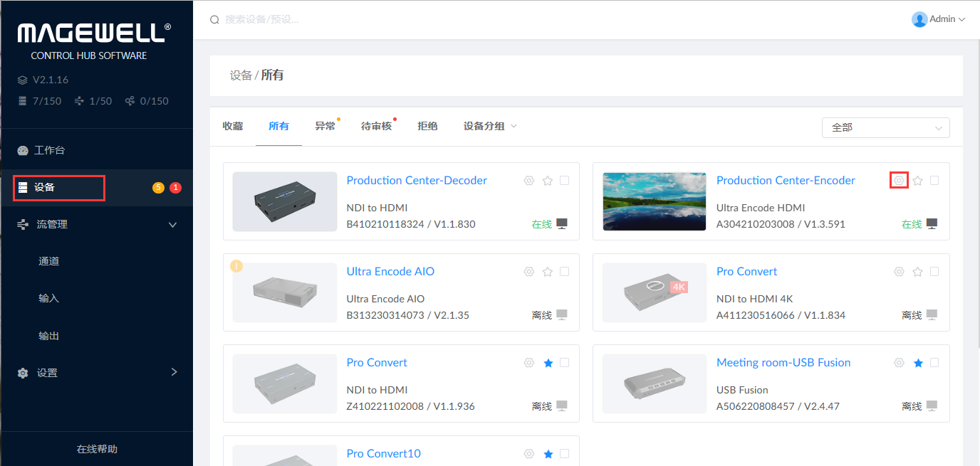Open the Meeting room-USB Fusion link
The width and height of the screenshot is (980, 466).
pyautogui.click(x=783, y=363)
